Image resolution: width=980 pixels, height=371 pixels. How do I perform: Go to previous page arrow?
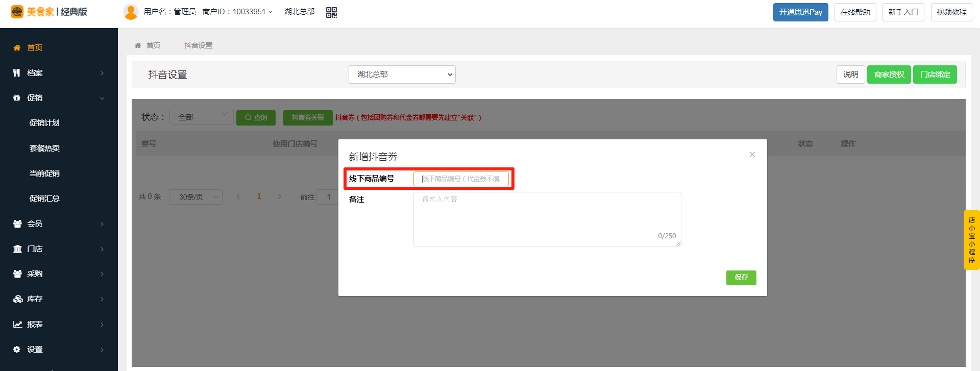point(238,196)
